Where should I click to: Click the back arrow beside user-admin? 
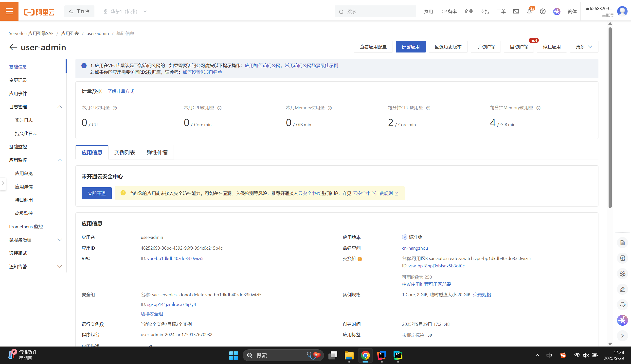pos(13,47)
